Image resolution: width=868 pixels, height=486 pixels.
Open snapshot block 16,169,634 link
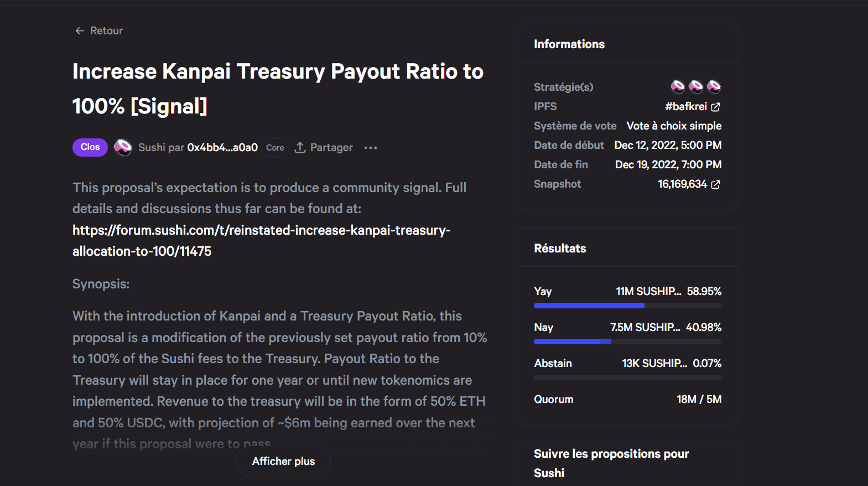[x=682, y=184]
